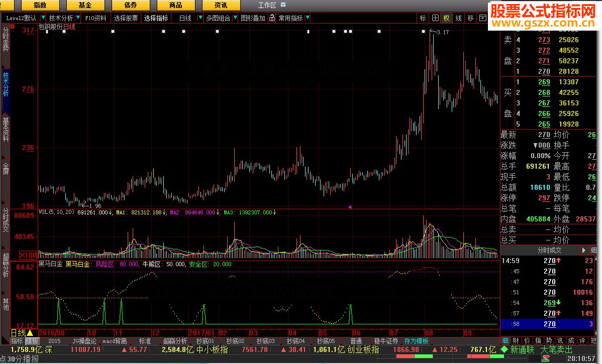Click the 选择指标 button
Image resolution: width=602 pixels, height=364 pixels.
tap(156, 18)
